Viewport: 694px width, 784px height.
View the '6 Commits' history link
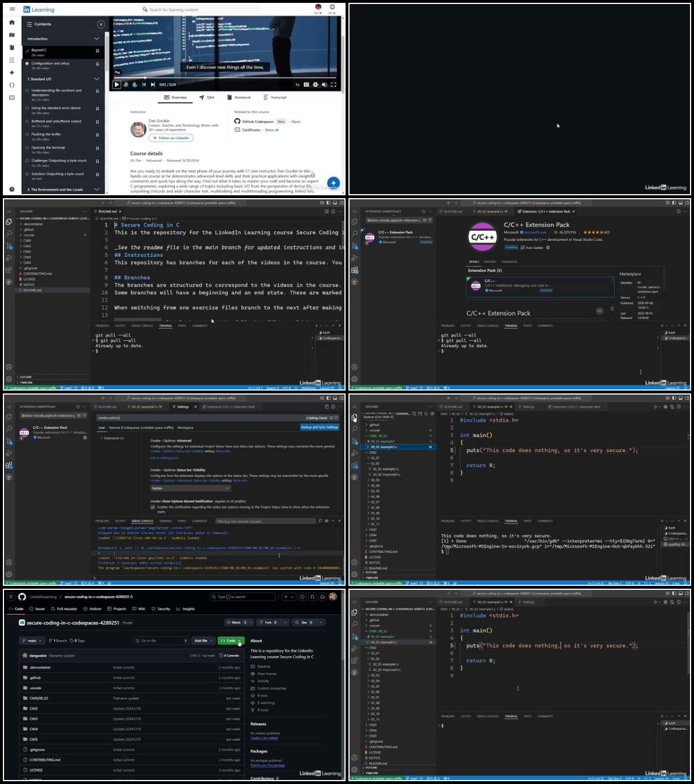pyautogui.click(x=229, y=656)
